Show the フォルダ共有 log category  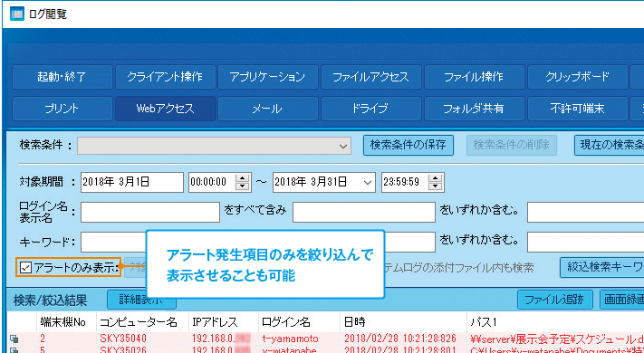(x=474, y=109)
